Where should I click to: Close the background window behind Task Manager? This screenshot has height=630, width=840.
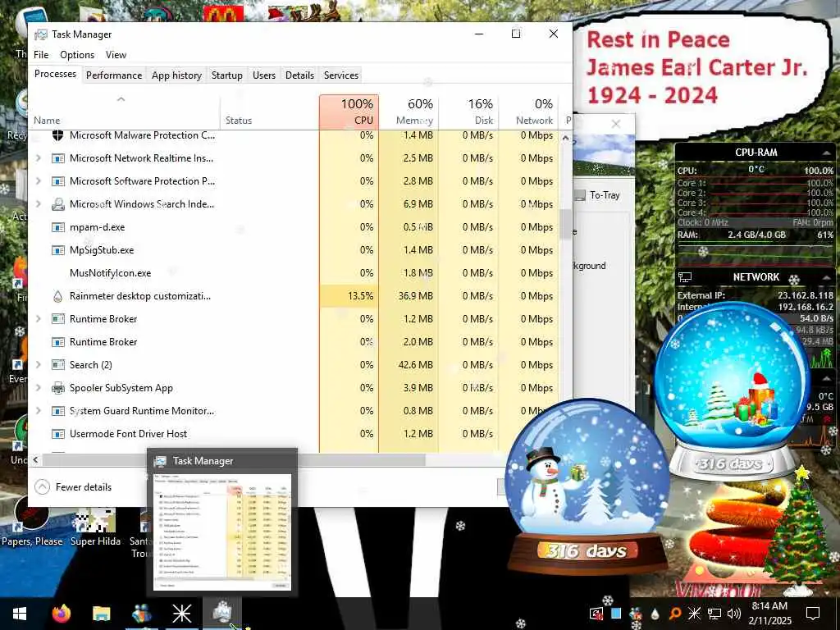616,125
